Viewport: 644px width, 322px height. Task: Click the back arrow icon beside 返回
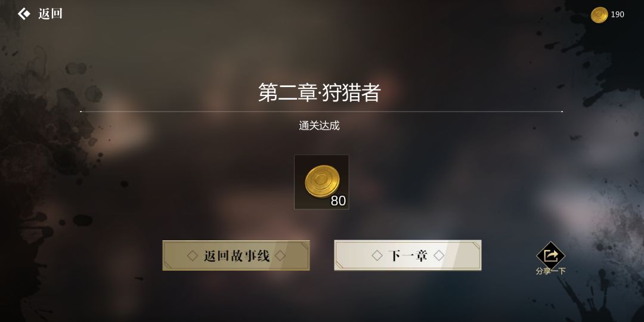(x=24, y=14)
